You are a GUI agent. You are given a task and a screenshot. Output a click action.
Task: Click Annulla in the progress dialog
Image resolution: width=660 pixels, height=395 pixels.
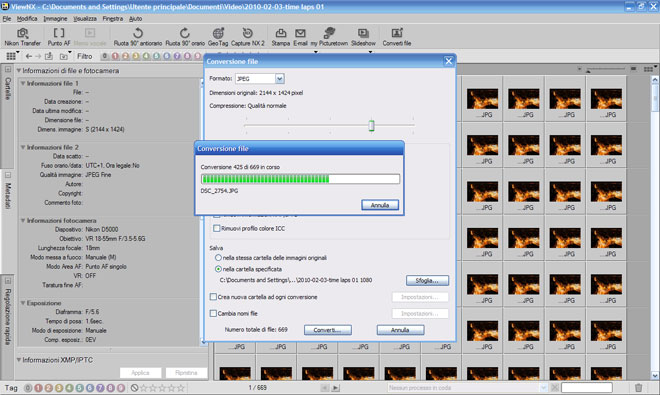point(380,205)
